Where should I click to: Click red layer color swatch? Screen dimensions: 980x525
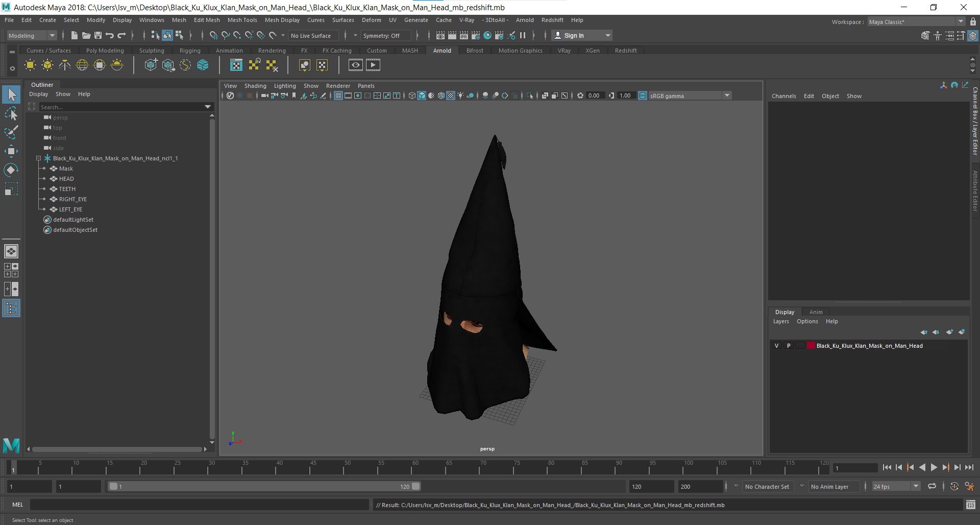(811, 346)
